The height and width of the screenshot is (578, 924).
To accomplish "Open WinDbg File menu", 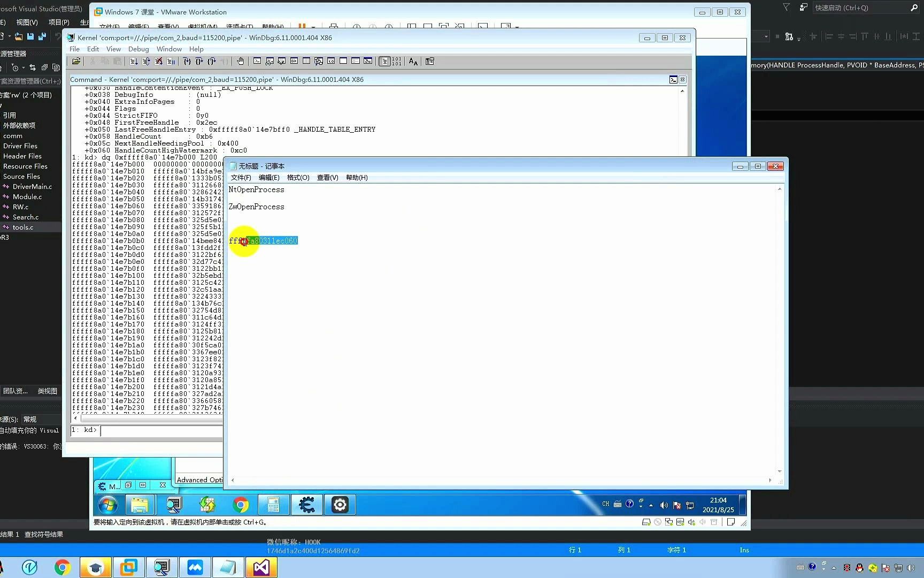I will [x=74, y=49].
